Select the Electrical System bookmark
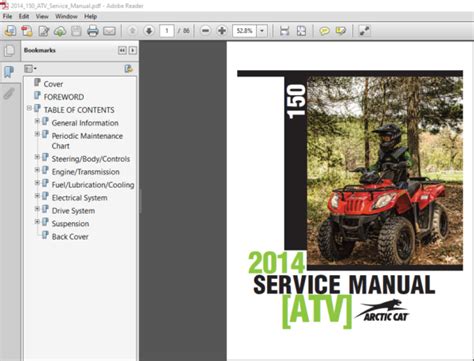 click(79, 198)
